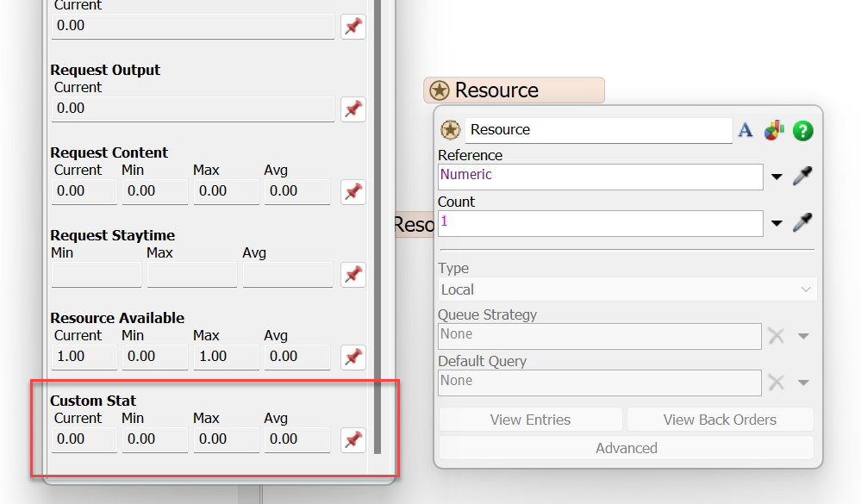
Task: Expand the Reference dropdown arrow
Action: pos(777,177)
